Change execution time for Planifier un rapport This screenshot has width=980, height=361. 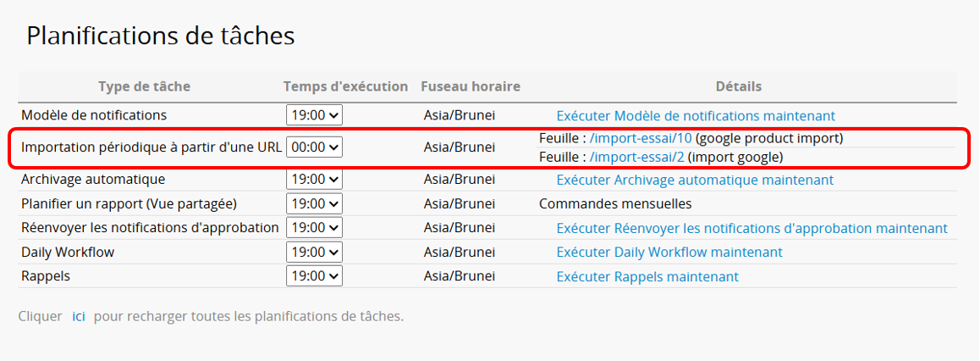(x=314, y=204)
